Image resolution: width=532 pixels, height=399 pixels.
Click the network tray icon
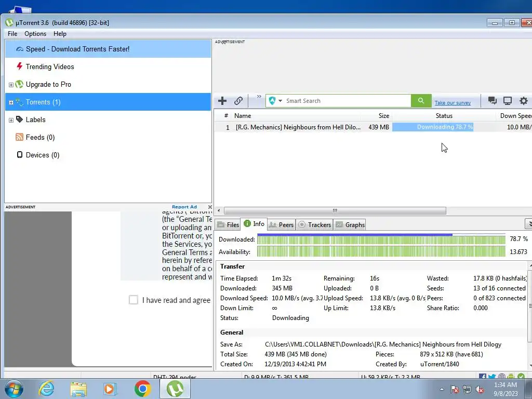pos(467,390)
